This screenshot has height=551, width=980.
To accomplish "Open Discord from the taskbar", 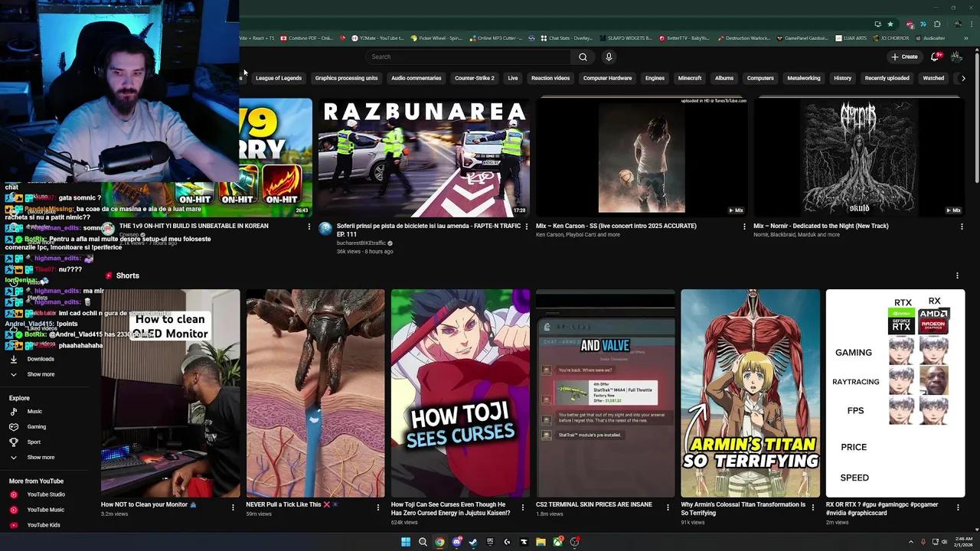I will (x=457, y=542).
